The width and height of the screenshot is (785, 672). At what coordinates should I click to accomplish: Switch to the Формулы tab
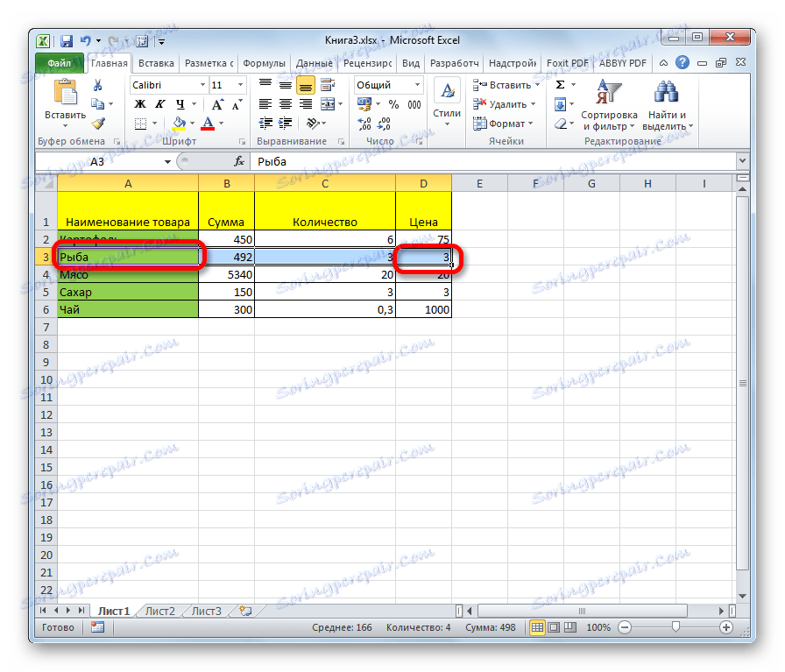pos(264,63)
